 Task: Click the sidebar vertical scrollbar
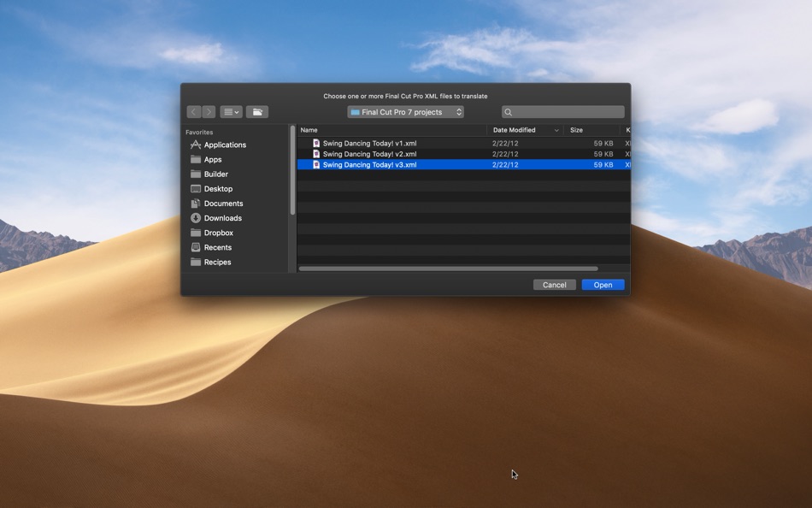[x=292, y=170]
